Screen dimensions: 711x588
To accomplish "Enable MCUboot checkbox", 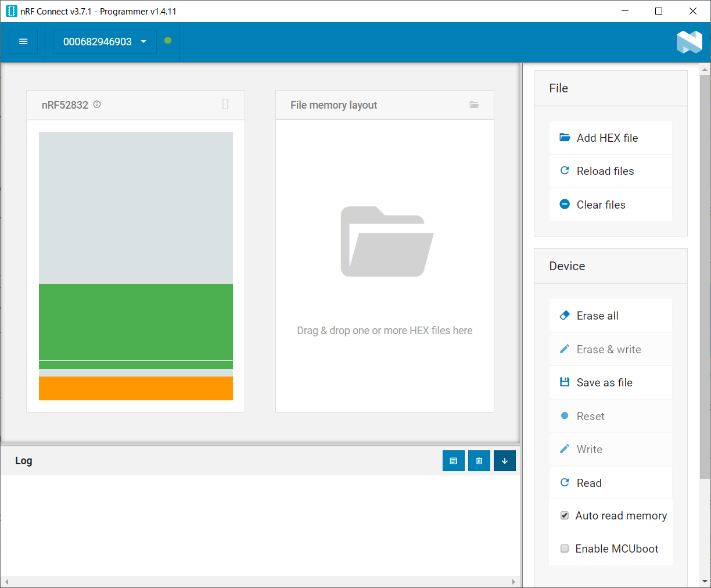I will tap(565, 548).
